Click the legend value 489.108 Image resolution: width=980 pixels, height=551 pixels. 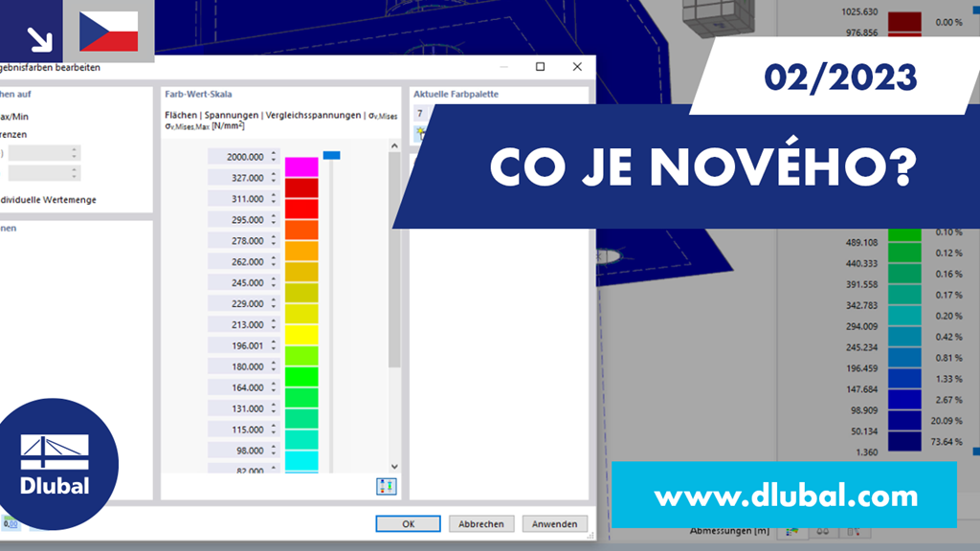pos(862,242)
